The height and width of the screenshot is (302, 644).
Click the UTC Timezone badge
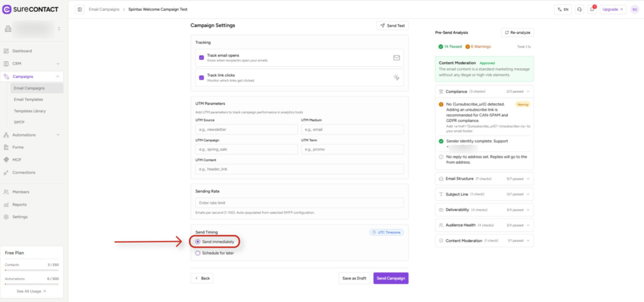(x=386, y=232)
